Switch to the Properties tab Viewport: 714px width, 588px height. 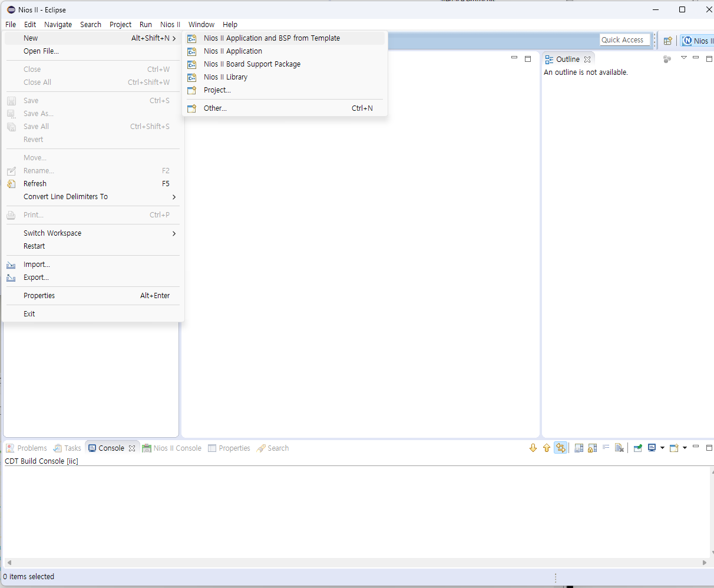point(229,448)
